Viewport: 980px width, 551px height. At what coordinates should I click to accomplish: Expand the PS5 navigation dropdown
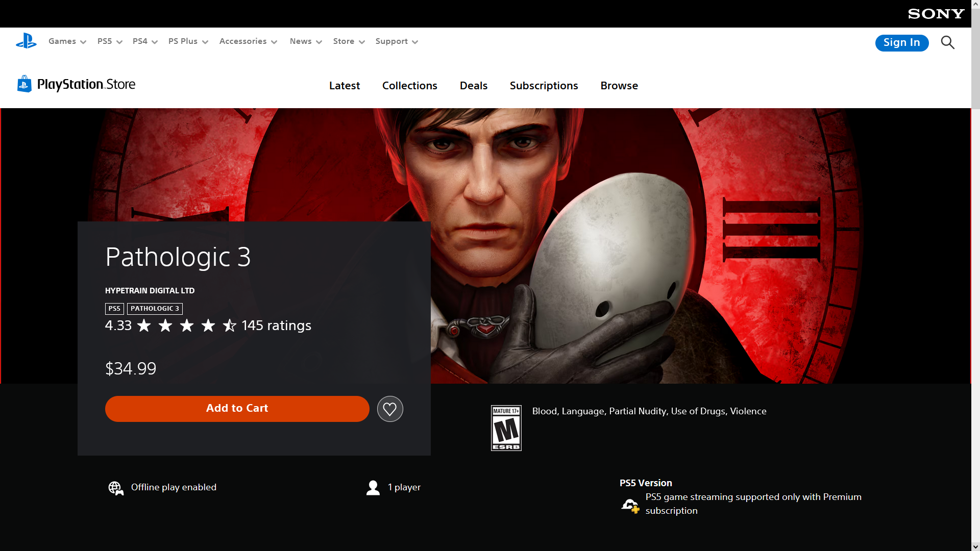tap(110, 41)
